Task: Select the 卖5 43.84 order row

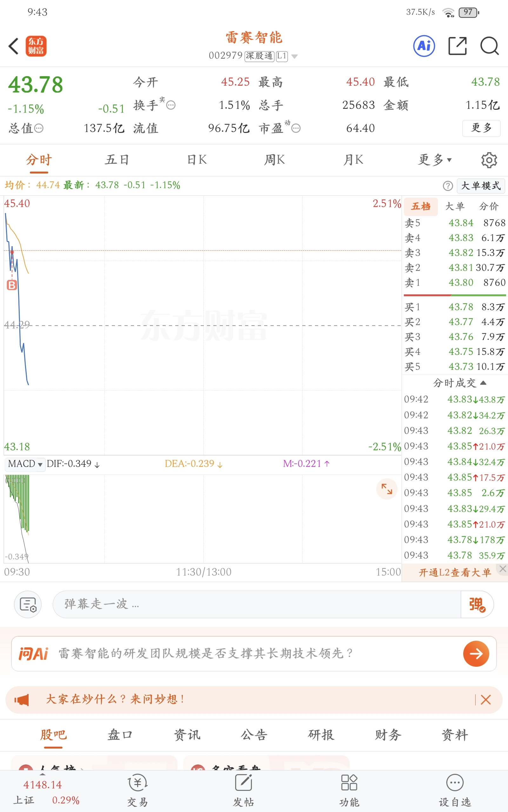Action: [x=455, y=223]
